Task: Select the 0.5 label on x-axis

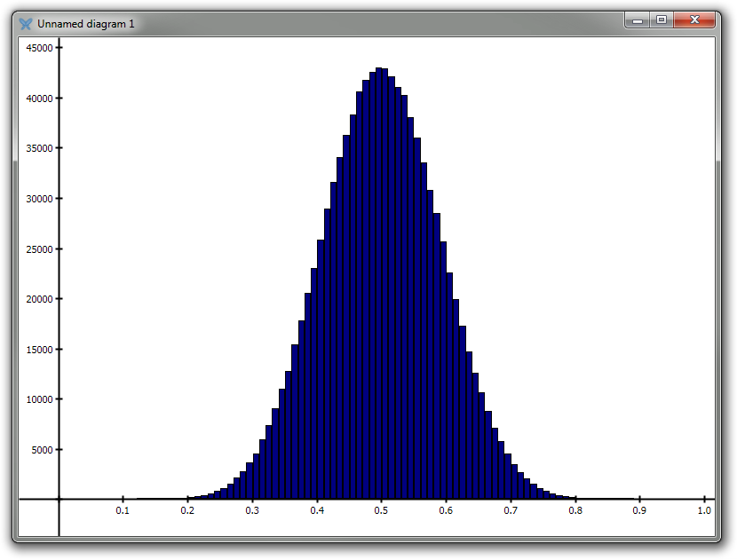Action: pos(381,511)
